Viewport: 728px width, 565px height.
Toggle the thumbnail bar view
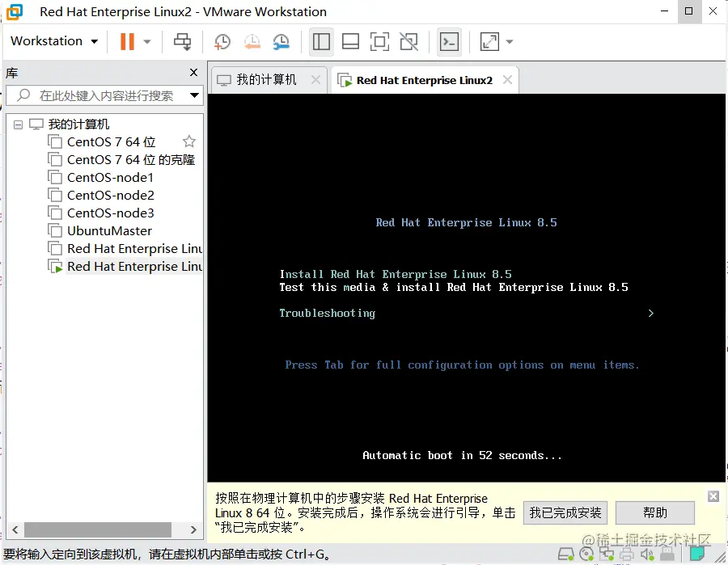click(x=350, y=41)
